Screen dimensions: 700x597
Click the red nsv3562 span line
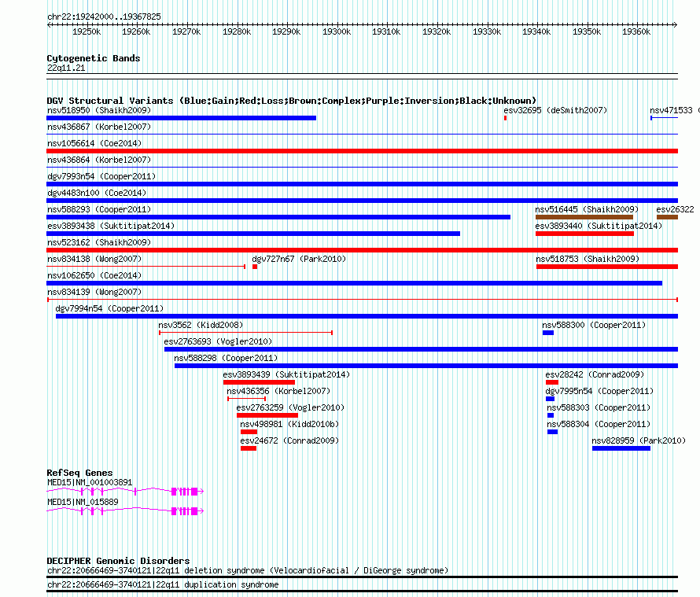tap(246, 333)
